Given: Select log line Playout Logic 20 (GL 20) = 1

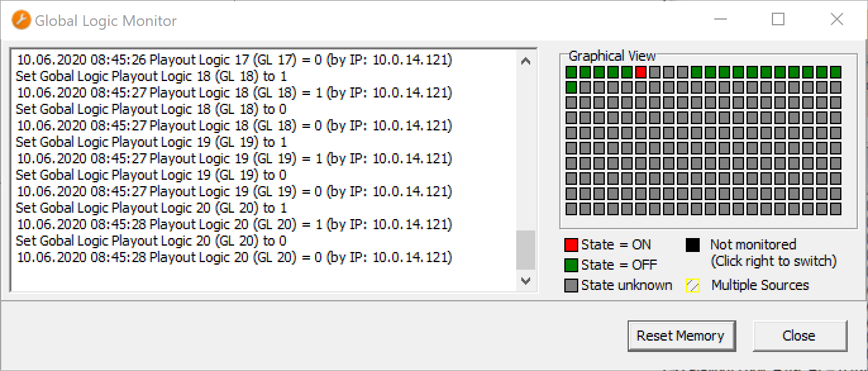Looking at the screenshot, I should coord(234,225).
